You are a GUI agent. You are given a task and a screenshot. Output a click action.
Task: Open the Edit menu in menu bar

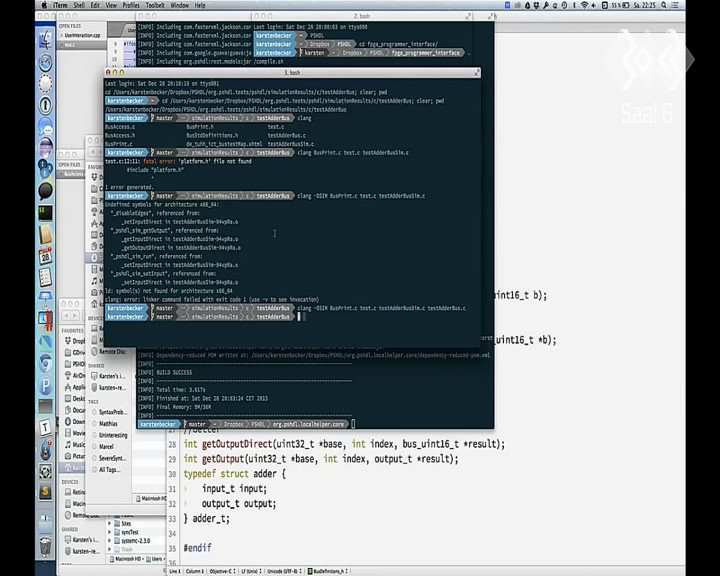pos(95,5)
